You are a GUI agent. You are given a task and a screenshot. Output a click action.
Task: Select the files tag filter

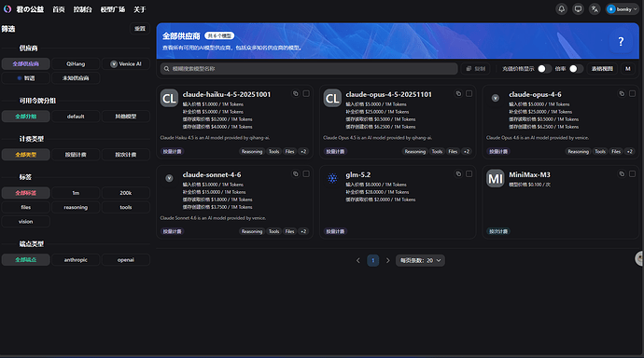point(25,208)
